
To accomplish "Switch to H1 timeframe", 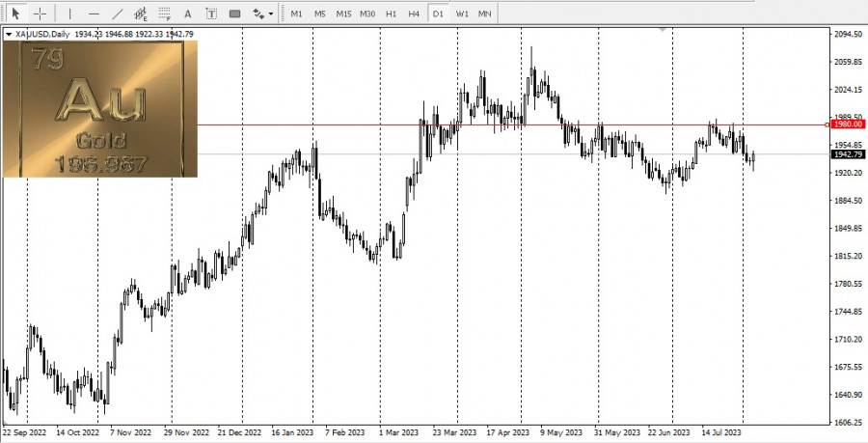I will [391, 14].
